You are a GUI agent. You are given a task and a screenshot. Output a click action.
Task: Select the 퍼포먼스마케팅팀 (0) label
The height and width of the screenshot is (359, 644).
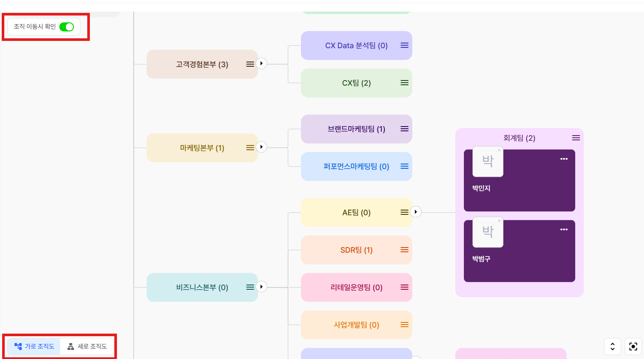point(356,167)
